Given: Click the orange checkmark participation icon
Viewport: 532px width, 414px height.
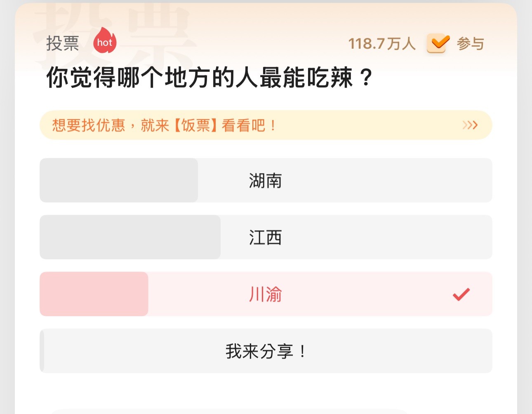Looking at the screenshot, I should (x=438, y=43).
